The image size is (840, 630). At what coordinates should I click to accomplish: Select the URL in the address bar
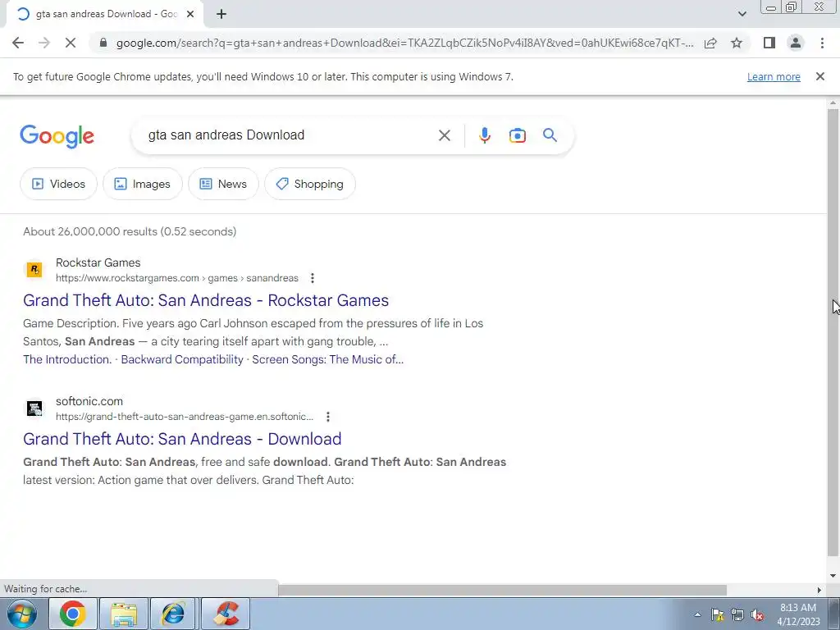tap(404, 43)
